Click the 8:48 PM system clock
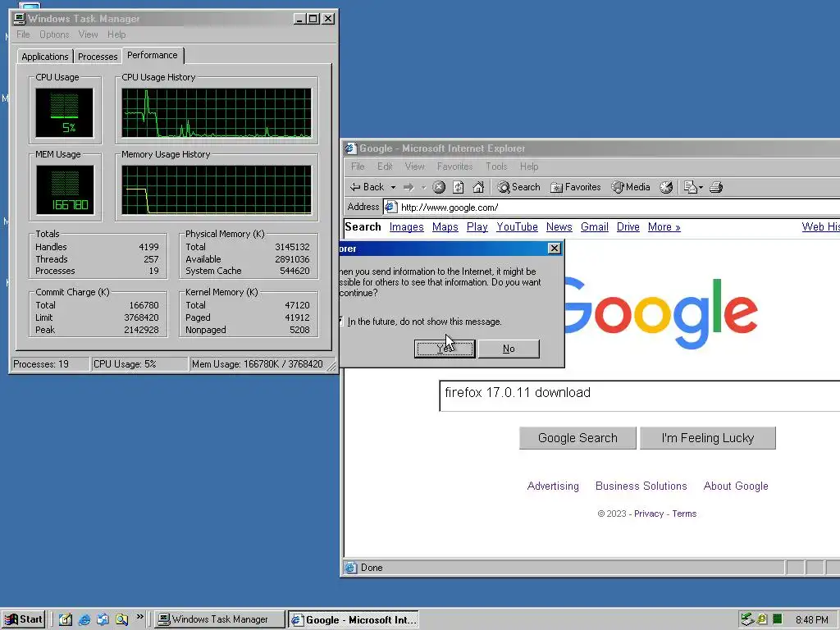This screenshot has height=630, width=840. pos(811,620)
